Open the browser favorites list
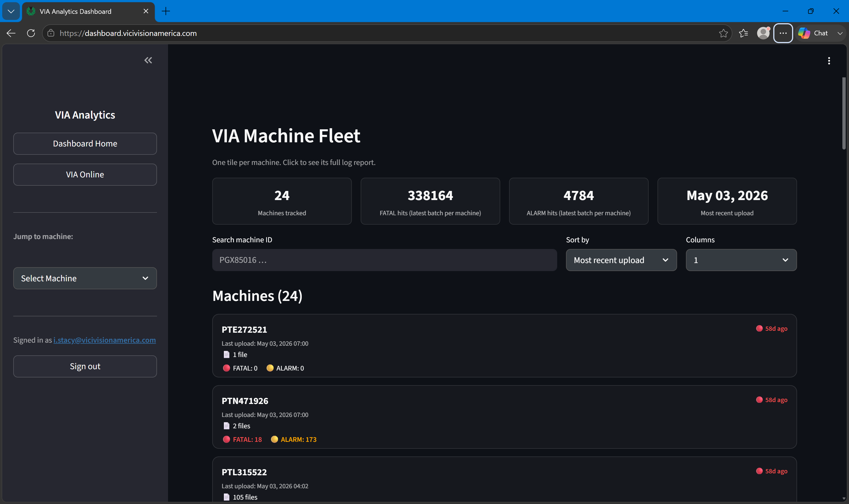Screen dimensions: 849x504 pyautogui.click(x=743, y=33)
